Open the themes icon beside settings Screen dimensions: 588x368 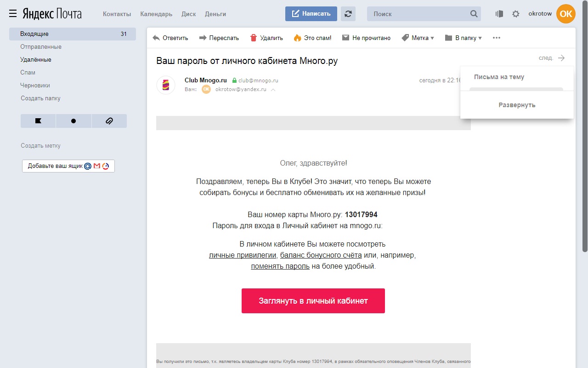(499, 14)
